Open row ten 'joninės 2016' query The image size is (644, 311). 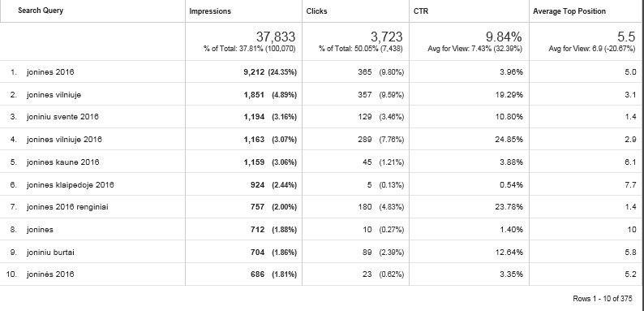click(x=50, y=274)
